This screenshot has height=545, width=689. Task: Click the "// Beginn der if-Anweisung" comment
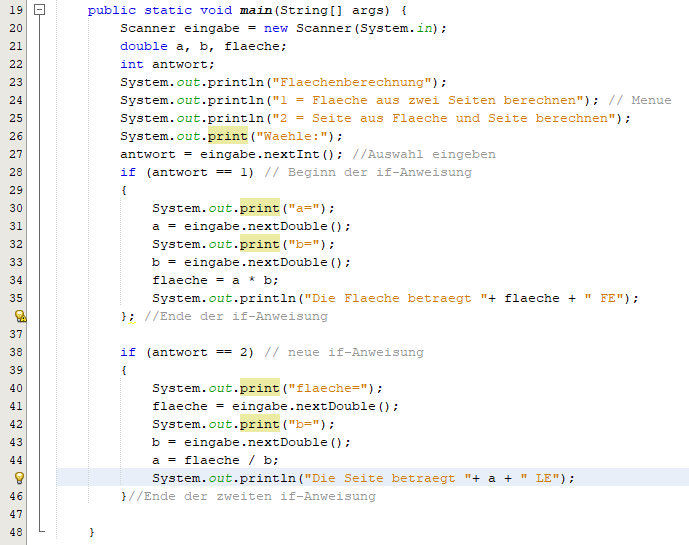tap(368, 172)
